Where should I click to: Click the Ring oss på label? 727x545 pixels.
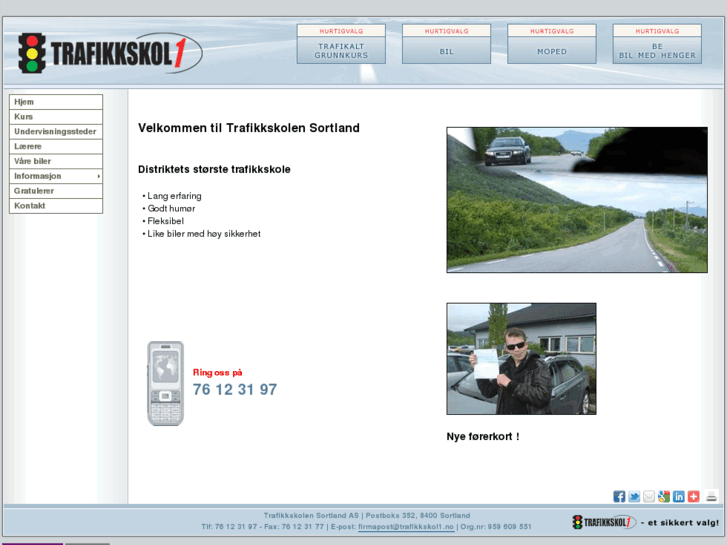click(217, 372)
